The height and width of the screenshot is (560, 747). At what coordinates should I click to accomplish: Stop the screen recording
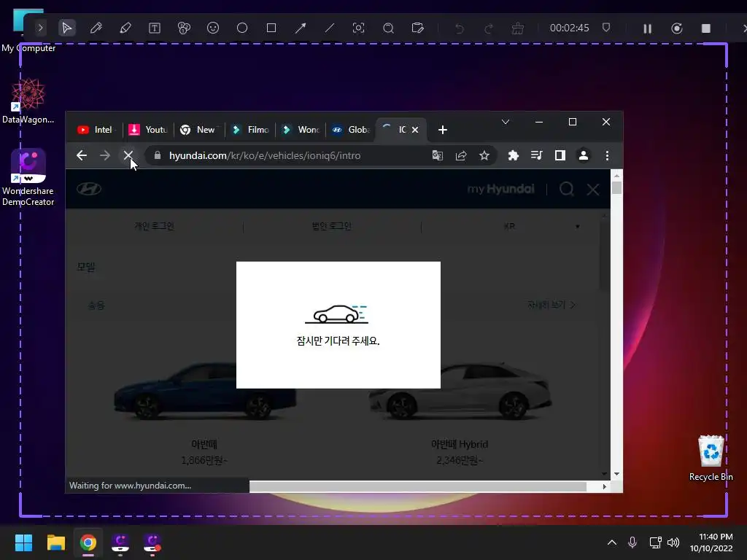pos(706,28)
